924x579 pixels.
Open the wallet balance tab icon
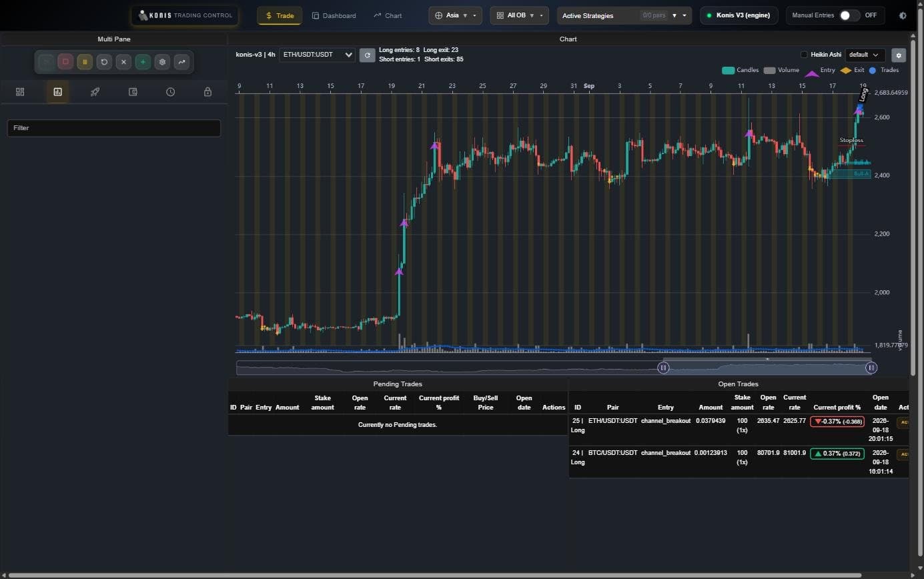coord(133,92)
